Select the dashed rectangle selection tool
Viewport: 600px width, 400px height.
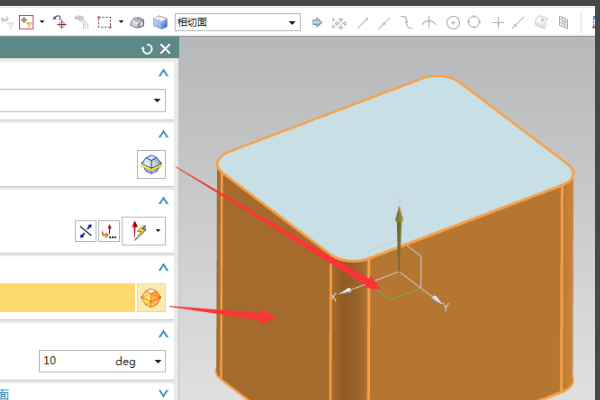(104, 21)
